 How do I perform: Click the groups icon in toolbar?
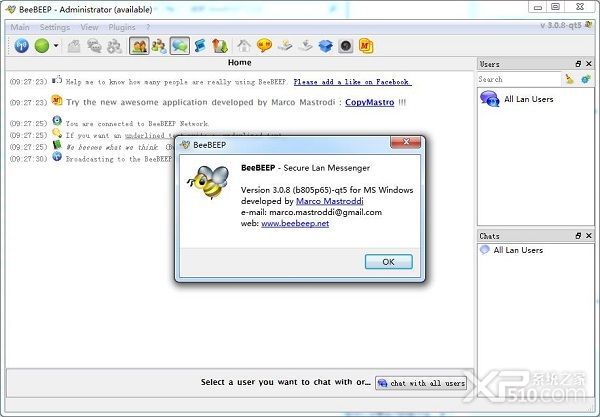coord(159,46)
